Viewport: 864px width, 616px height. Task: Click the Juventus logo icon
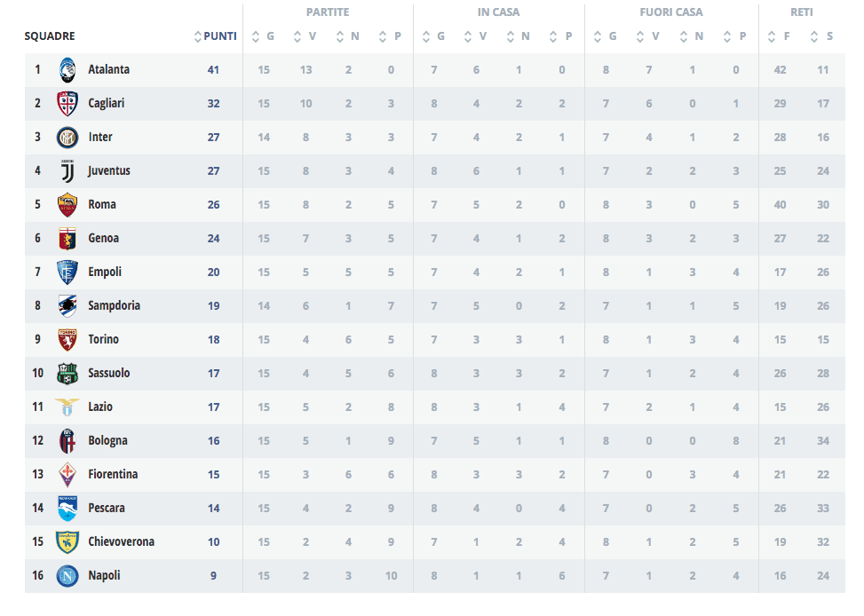click(67, 171)
